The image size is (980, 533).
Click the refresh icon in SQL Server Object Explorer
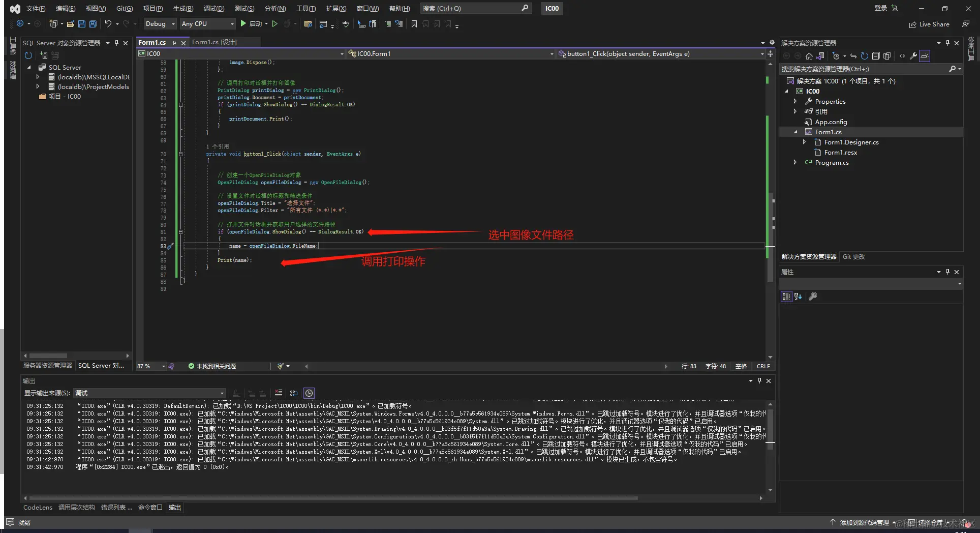click(x=28, y=55)
